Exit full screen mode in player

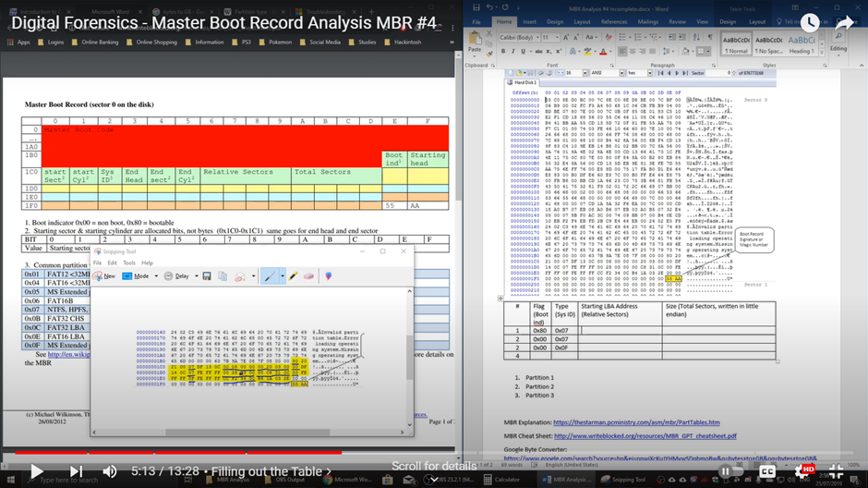click(x=836, y=471)
